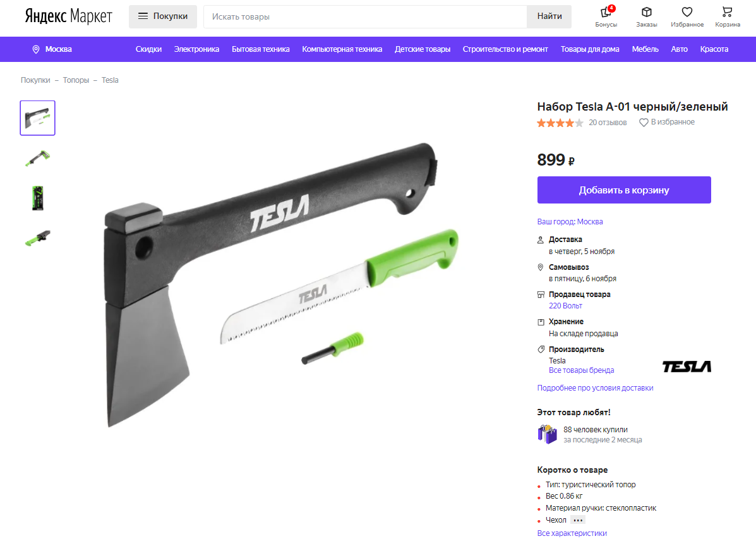Click the Найти search button
This screenshot has width=756, height=553.
click(549, 16)
